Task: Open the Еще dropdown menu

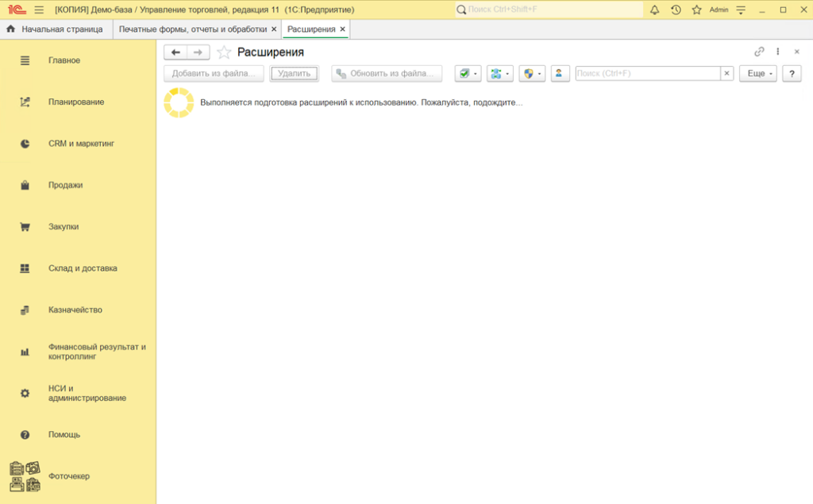Action: click(x=757, y=73)
